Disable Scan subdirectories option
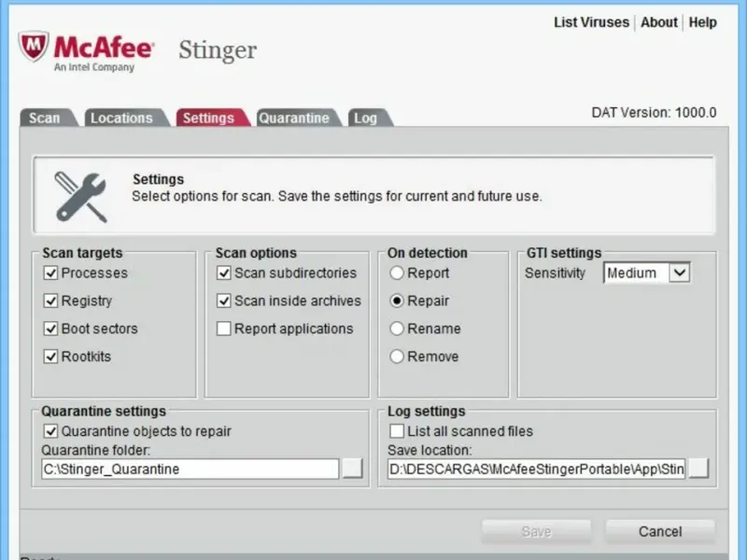 223,273
